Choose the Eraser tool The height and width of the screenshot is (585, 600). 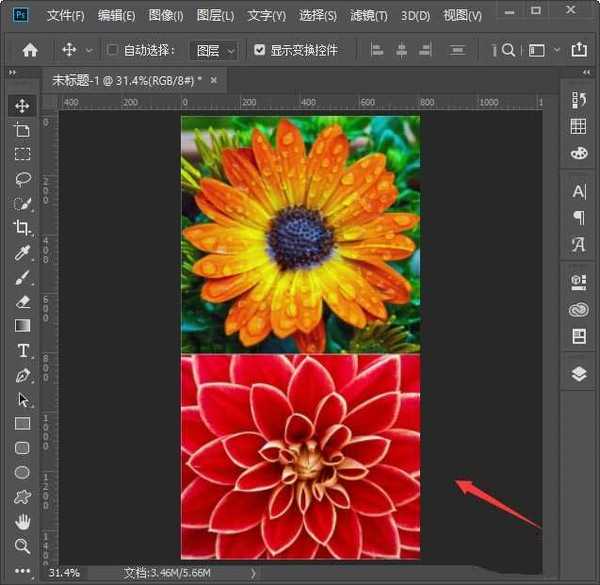tap(22, 301)
